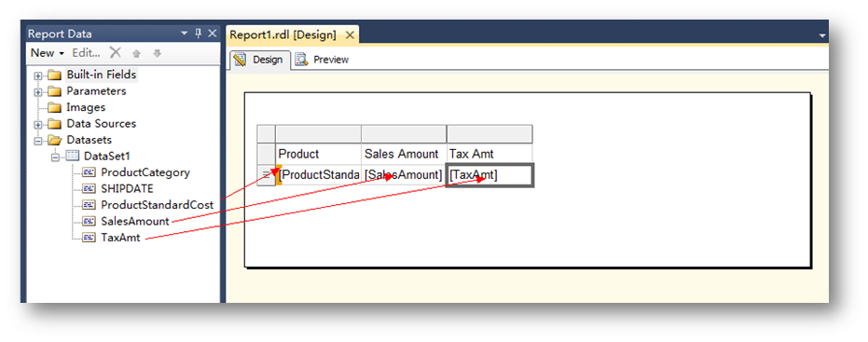868x342 pixels.
Task: Open Report Data window position dropdown arrow
Action: (x=185, y=34)
